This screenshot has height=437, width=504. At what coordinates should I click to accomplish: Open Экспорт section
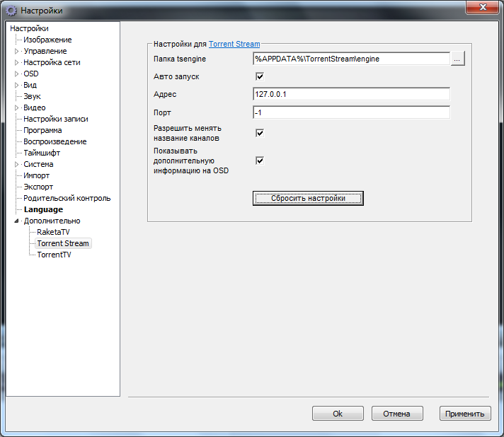point(38,187)
